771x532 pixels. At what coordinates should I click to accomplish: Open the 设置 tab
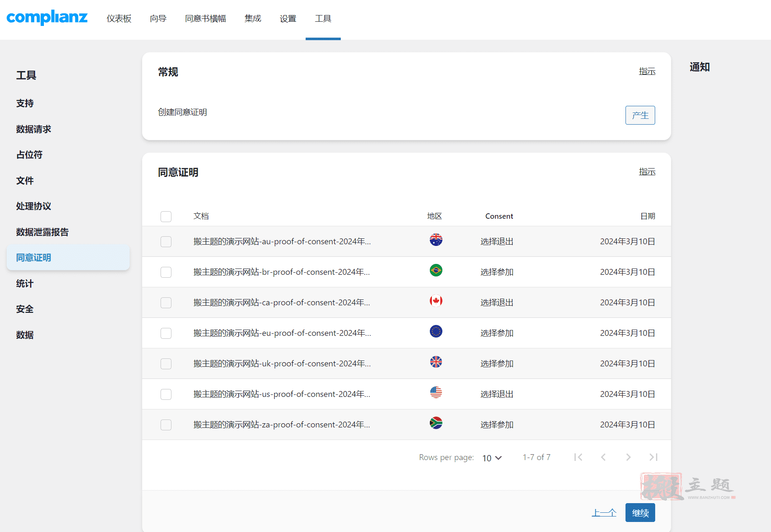tap(288, 18)
